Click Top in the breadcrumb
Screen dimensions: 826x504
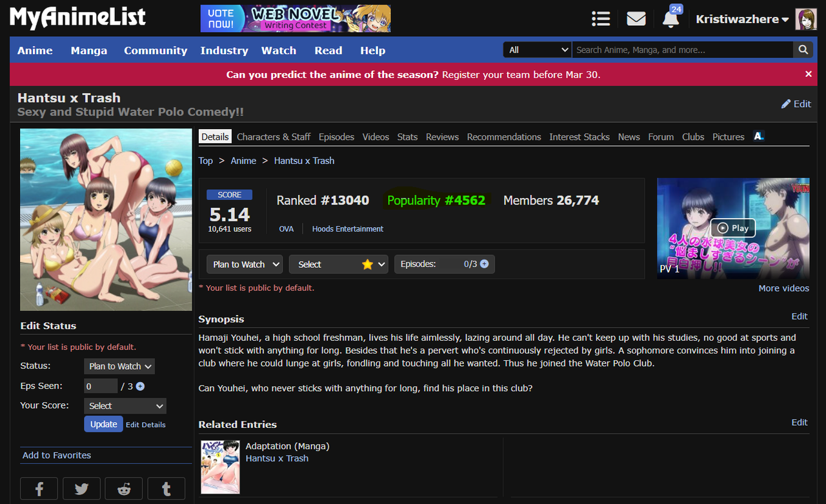[x=206, y=161]
